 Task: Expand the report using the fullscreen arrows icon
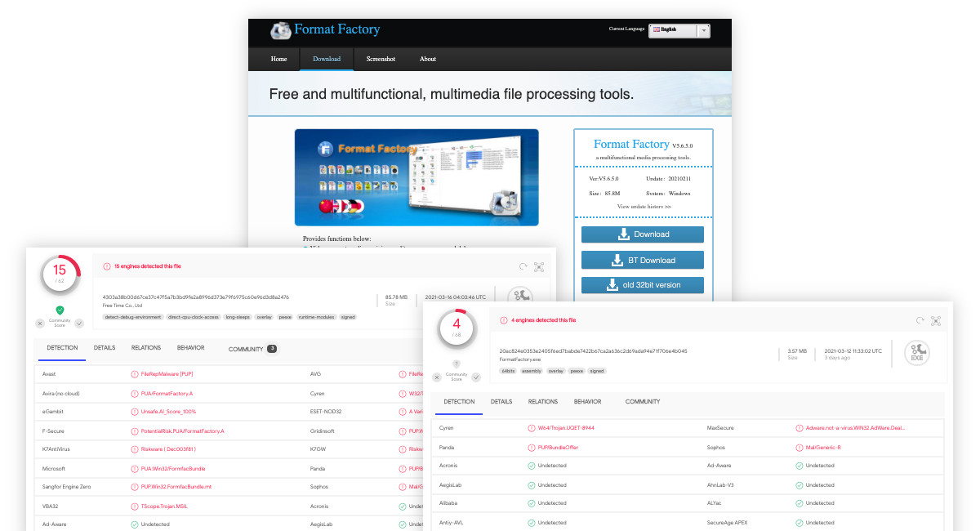click(937, 320)
